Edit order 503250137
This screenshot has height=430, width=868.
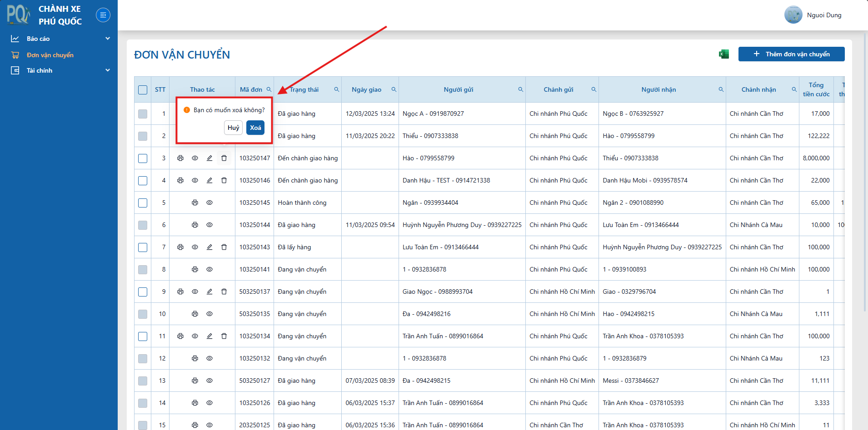pos(210,292)
